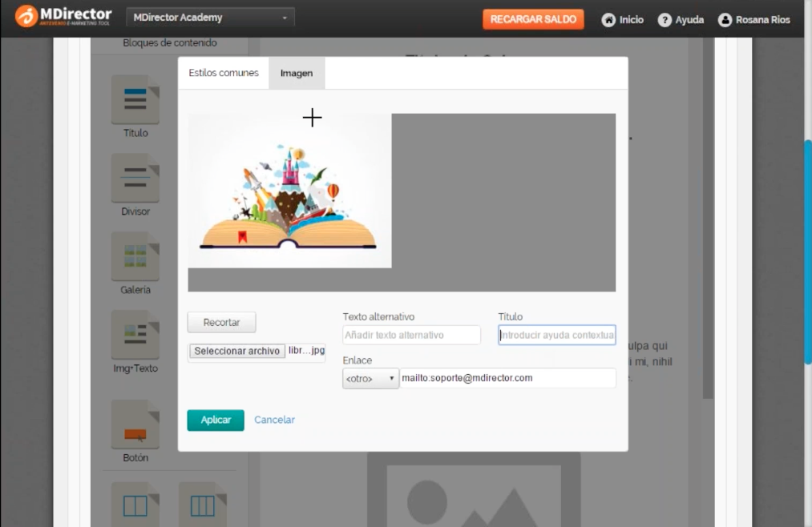Select the three-column layout block icon
The width and height of the screenshot is (812, 527).
203,505
